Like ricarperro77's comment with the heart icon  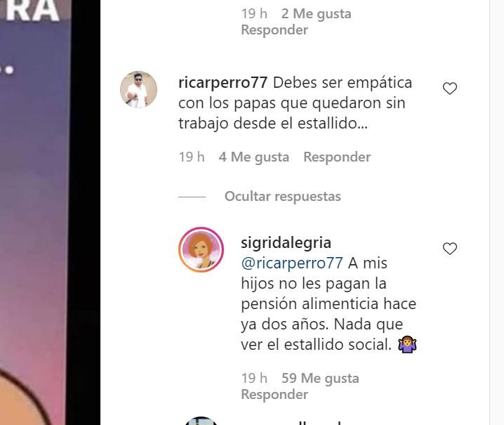(x=450, y=89)
